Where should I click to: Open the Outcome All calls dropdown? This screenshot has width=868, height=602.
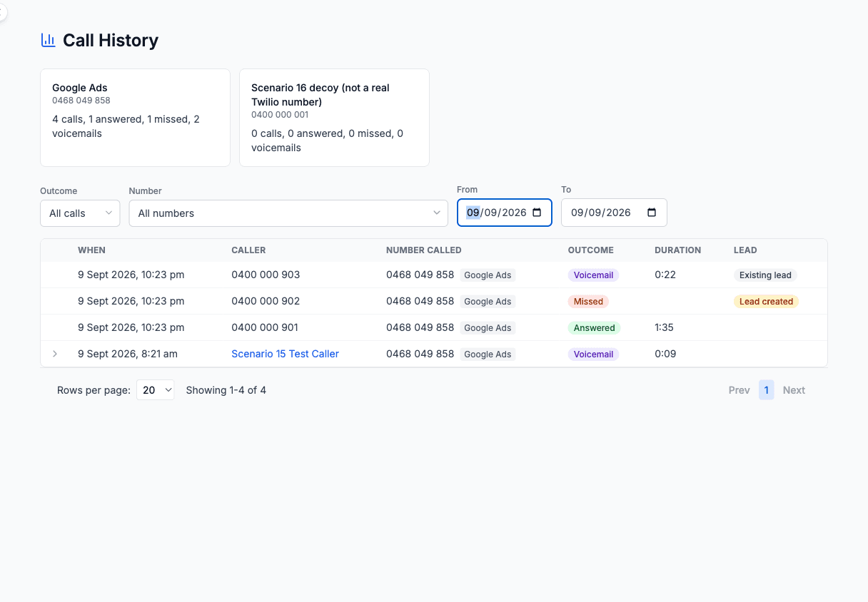[80, 213]
